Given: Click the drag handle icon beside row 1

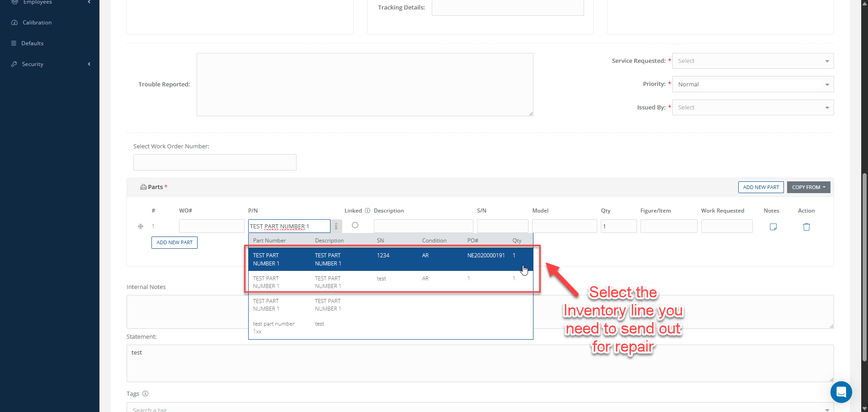Looking at the screenshot, I should 141,226.
